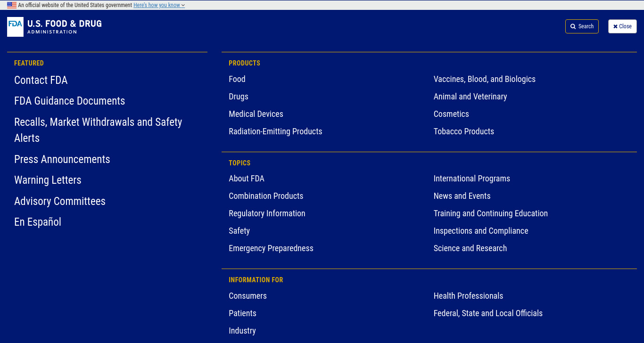Go to Animal and Veterinary
The width and height of the screenshot is (644, 343).
pyautogui.click(x=471, y=97)
